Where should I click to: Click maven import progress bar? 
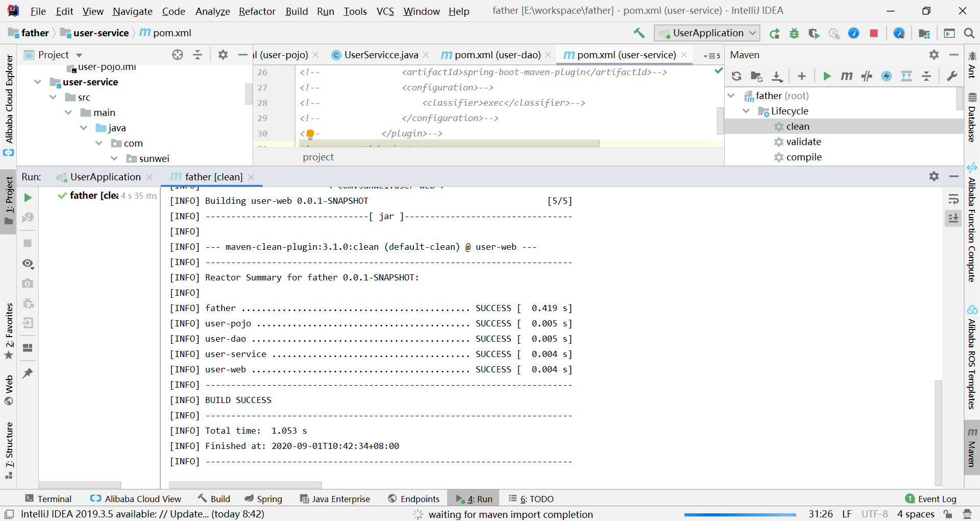740,514
